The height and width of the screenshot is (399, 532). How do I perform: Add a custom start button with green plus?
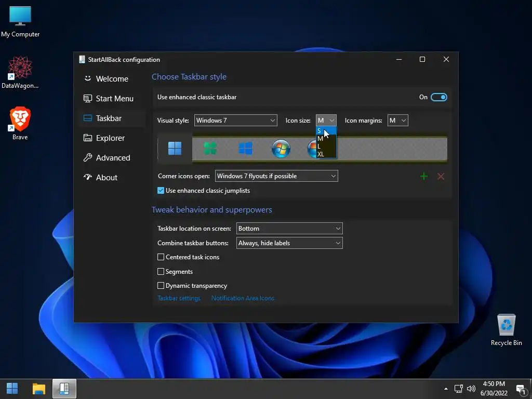(424, 176)
